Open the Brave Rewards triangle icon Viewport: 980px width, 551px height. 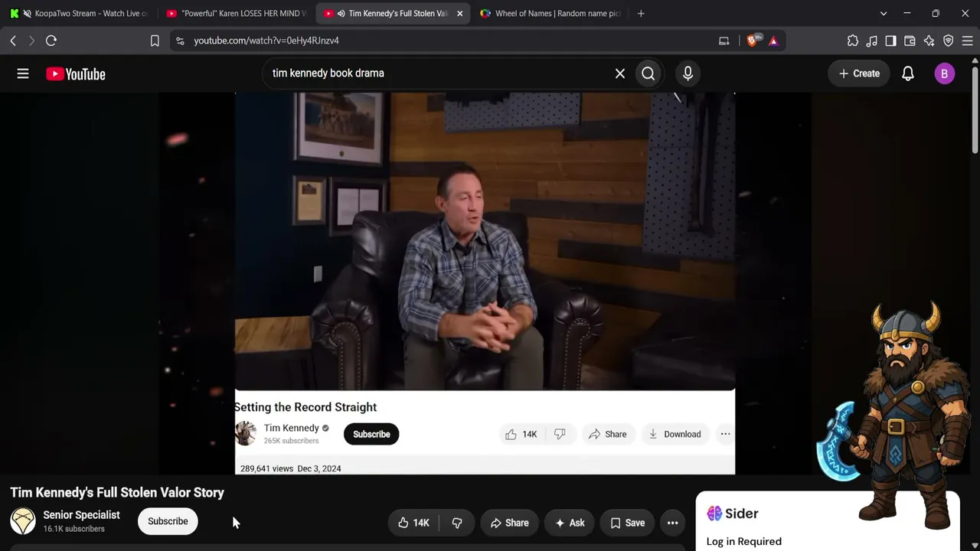pos(773,41)
